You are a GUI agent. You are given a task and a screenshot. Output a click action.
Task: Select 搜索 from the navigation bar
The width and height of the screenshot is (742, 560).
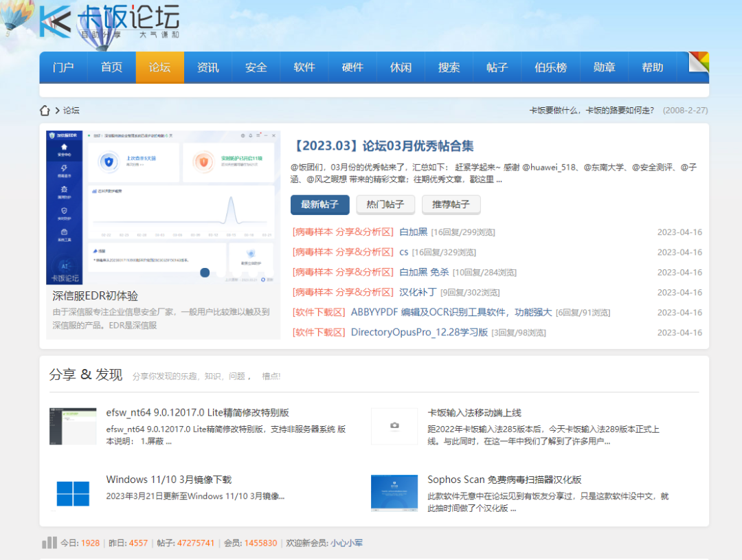pos(449,67)
